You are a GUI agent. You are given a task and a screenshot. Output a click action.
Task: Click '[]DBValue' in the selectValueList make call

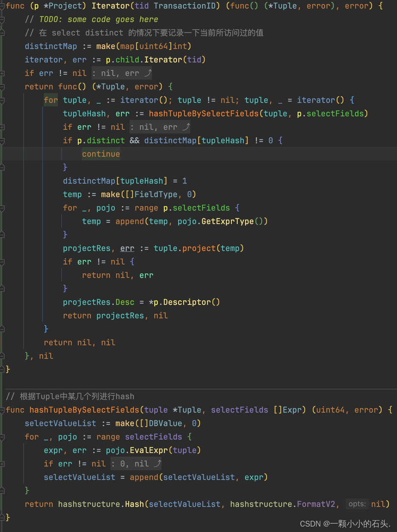[158, 423]
